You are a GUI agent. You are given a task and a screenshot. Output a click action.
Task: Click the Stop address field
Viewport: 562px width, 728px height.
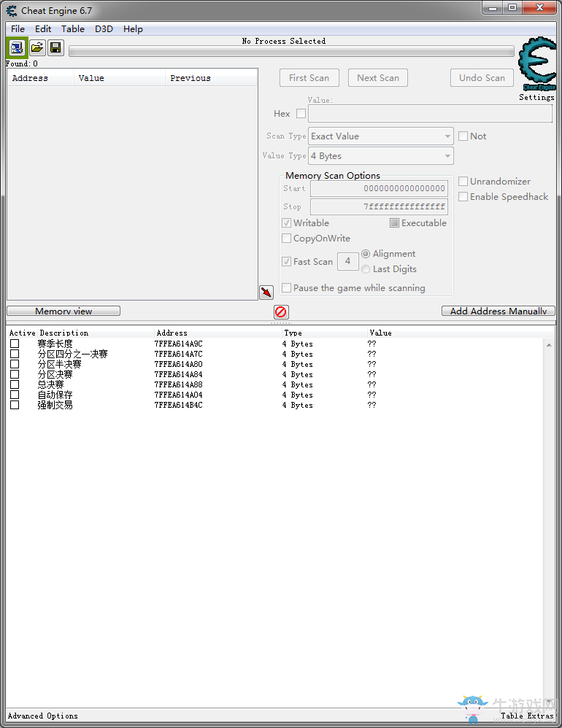tap(379, 206)
